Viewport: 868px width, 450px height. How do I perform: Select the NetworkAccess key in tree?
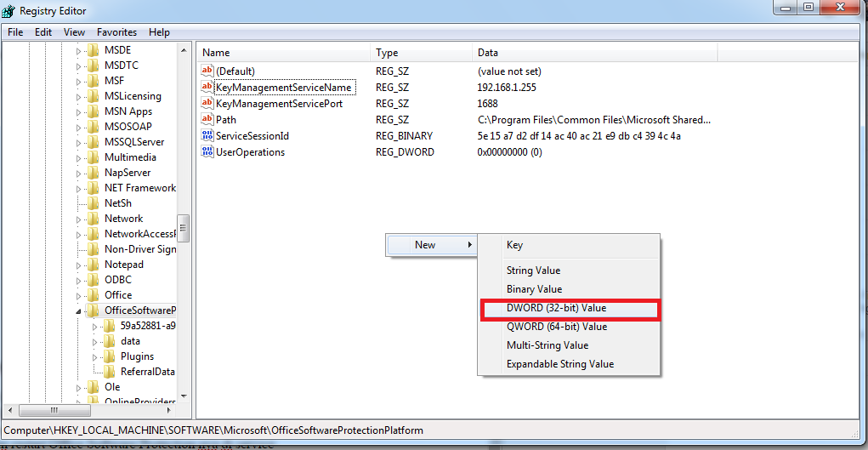click(140, 234)
